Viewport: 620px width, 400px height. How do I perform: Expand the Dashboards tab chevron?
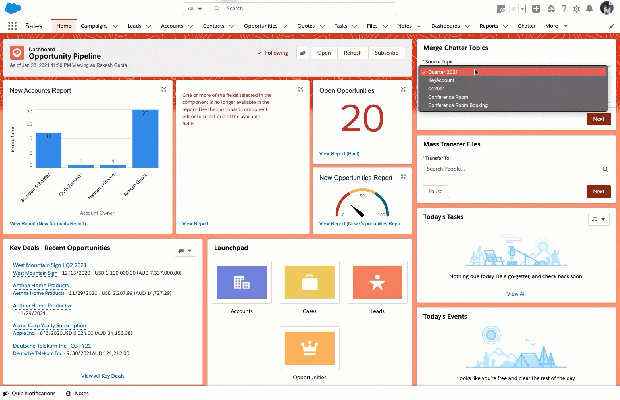click(x=467, y=26)
